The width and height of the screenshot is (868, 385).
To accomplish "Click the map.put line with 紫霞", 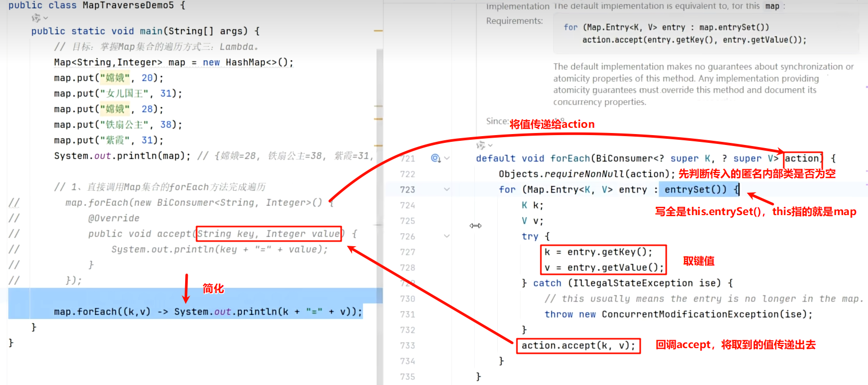I will [x=109, y=140].
